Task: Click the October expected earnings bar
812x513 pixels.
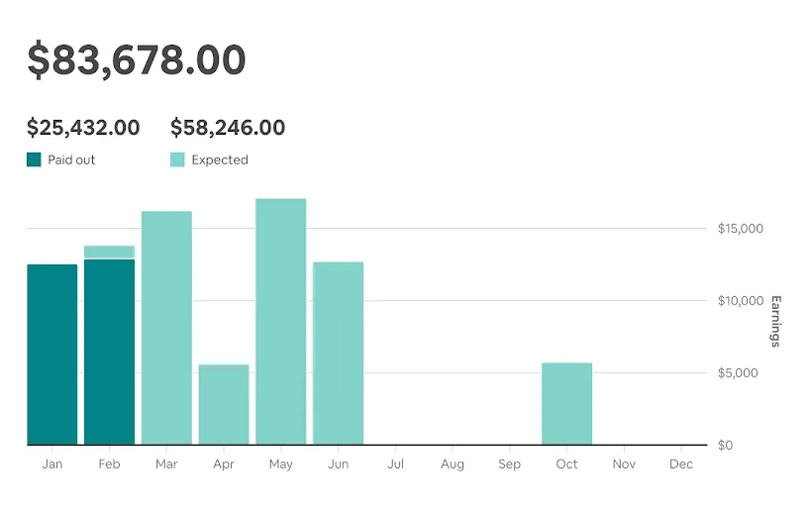Action: pos(567,403)
